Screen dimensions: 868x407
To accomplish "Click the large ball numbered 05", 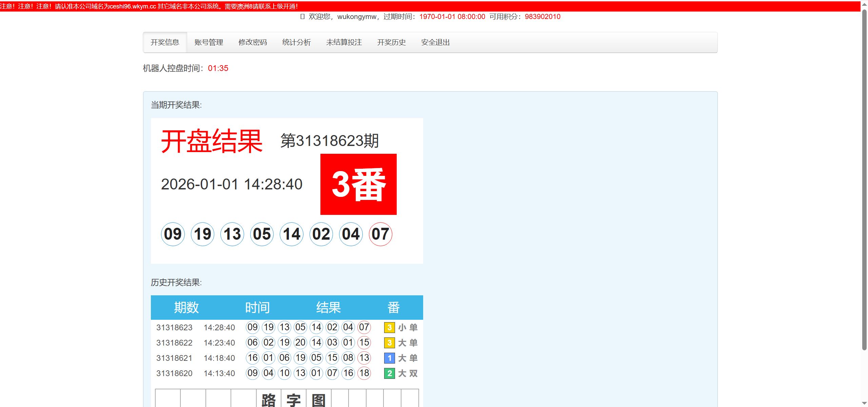I will coord(262,234).
